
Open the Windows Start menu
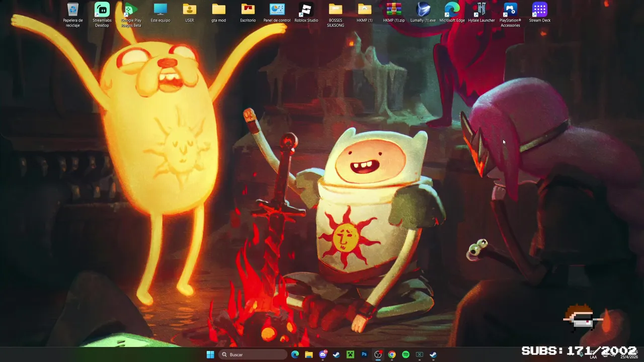pos(210,354)
